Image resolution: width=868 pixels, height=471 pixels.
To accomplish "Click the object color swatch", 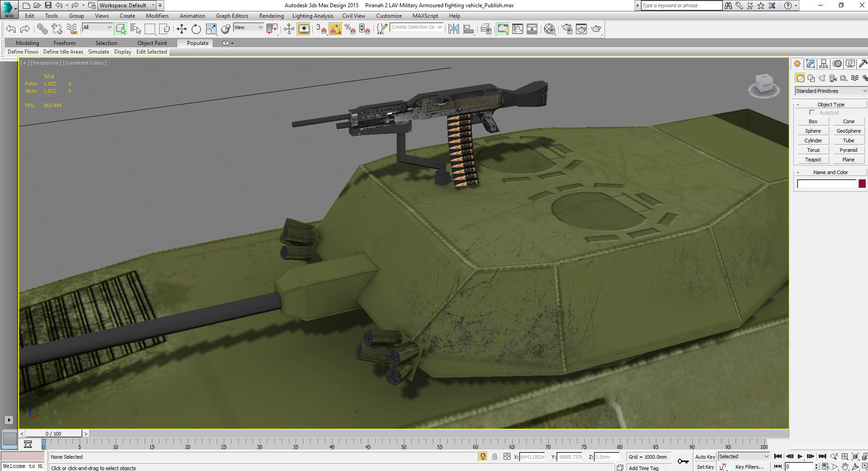I will [862, 184].
